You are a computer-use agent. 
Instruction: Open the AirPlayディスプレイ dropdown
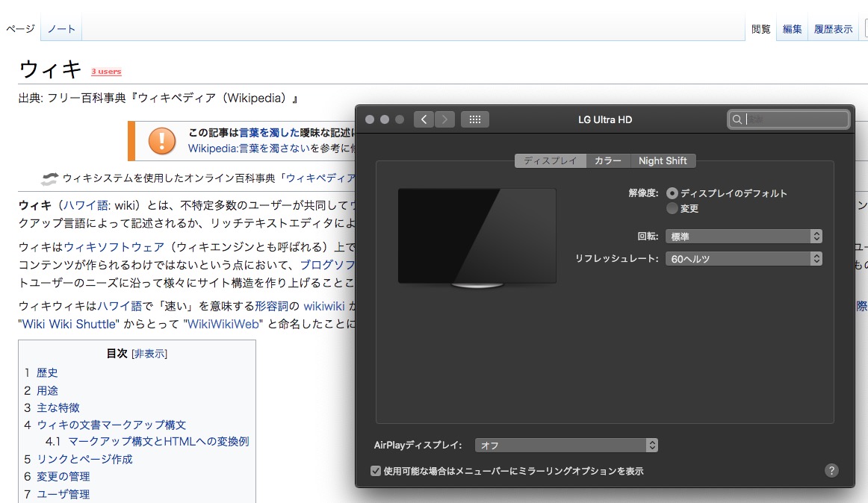click(x=566, y=445)
